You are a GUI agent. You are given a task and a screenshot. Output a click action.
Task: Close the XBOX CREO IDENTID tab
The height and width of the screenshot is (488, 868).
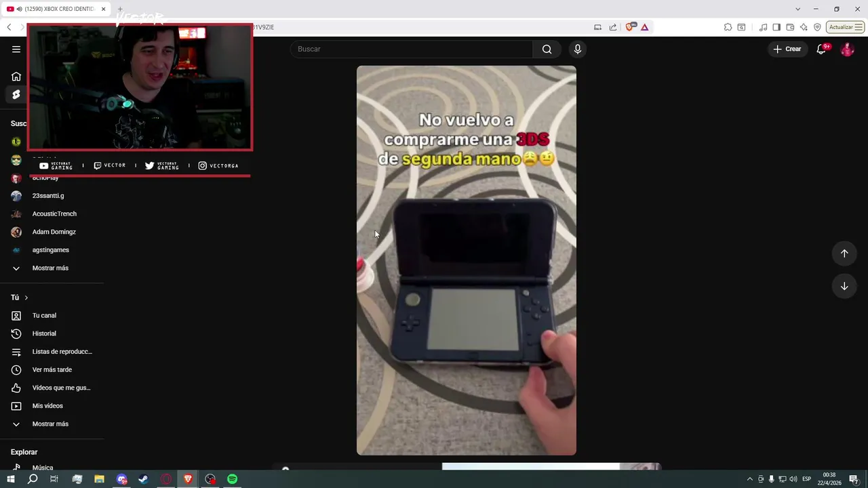[104, 9]
